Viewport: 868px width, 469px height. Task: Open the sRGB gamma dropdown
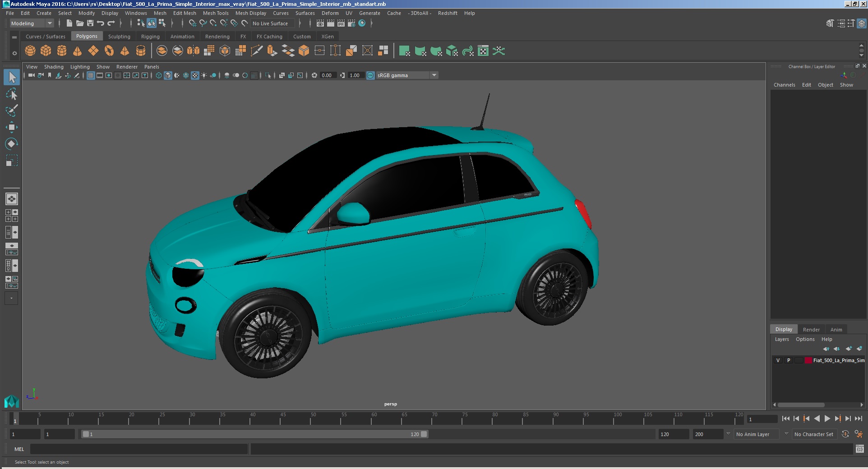407,75
